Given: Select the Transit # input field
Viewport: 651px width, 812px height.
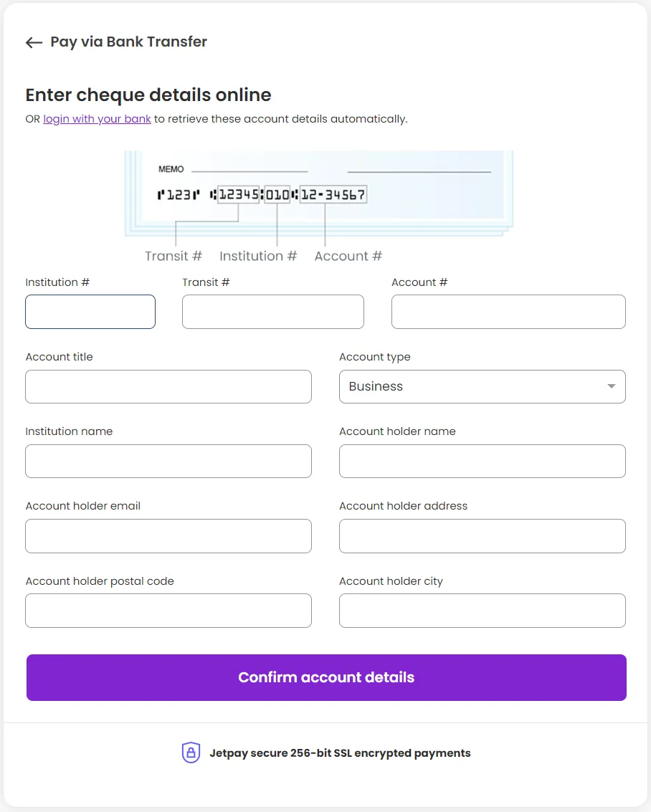Looking at the screenshot, I should 272,311.
